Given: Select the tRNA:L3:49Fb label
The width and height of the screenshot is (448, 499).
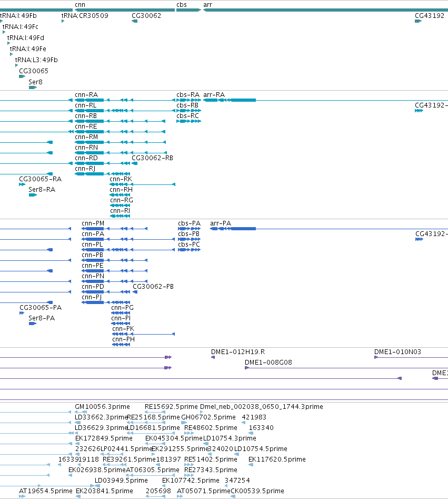Looking at the screenshot, I should pos(36,60).
